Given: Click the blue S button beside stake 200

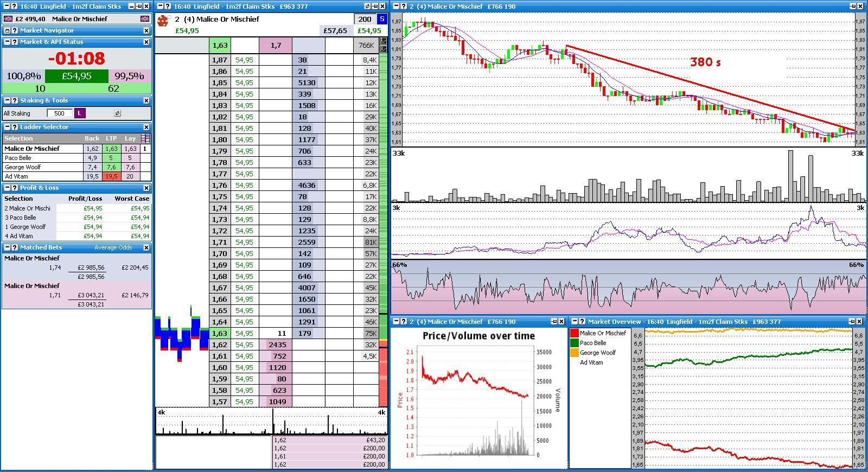Looking at the screenshot, I should (x=382, y=19).
